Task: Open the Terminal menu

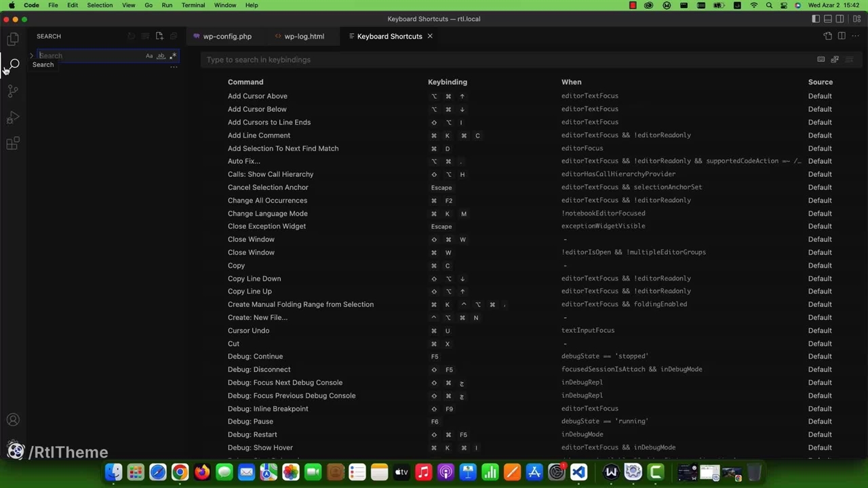Action: point(193,5)
